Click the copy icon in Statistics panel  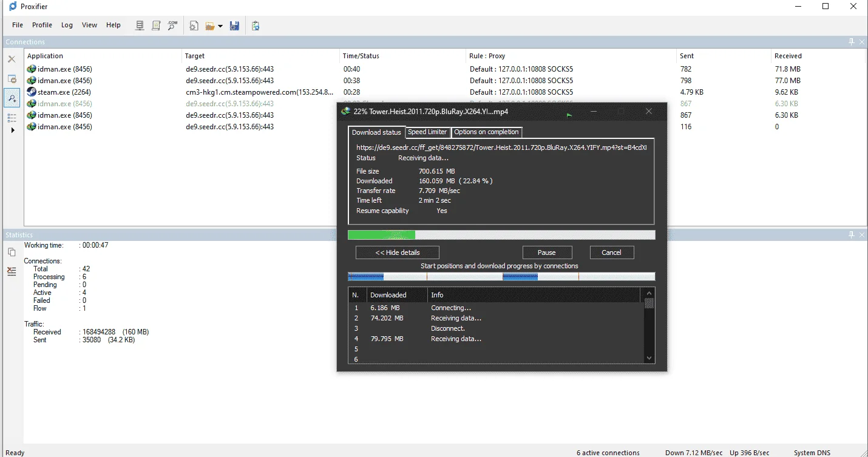(12, 252)
